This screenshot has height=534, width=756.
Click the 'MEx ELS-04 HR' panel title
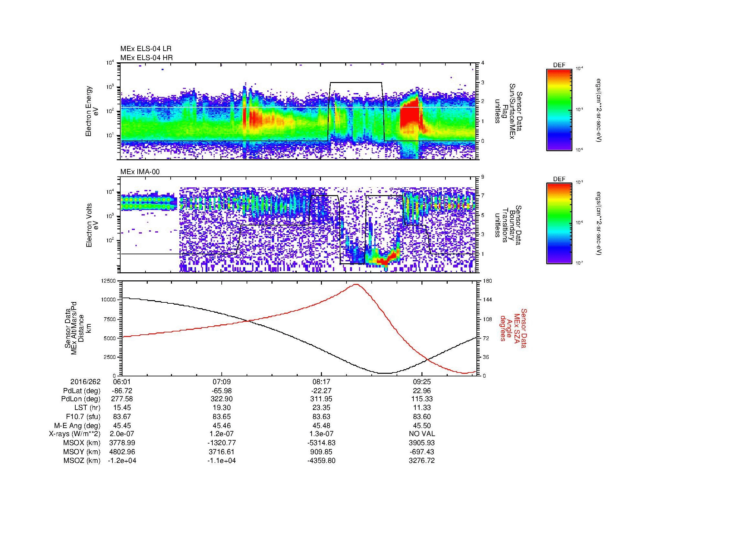coord(146,58)
